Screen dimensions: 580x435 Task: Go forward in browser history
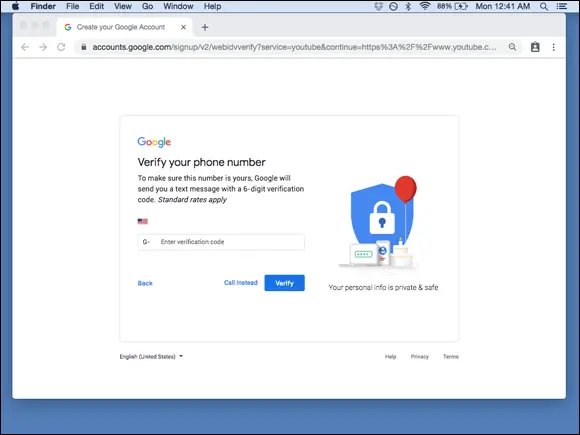click(43, 47)
